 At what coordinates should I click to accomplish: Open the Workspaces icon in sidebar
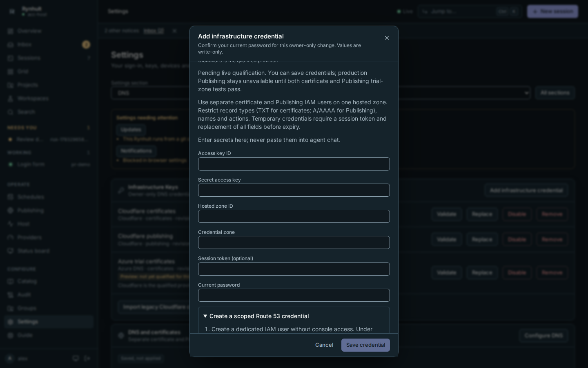[x=11, y=99]
